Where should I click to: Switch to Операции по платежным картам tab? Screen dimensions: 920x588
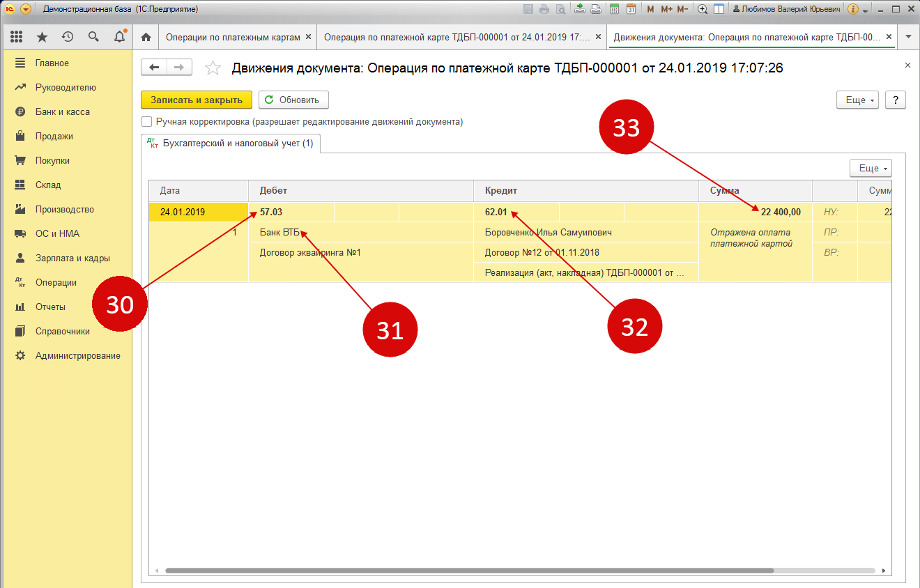coord(233,37)
